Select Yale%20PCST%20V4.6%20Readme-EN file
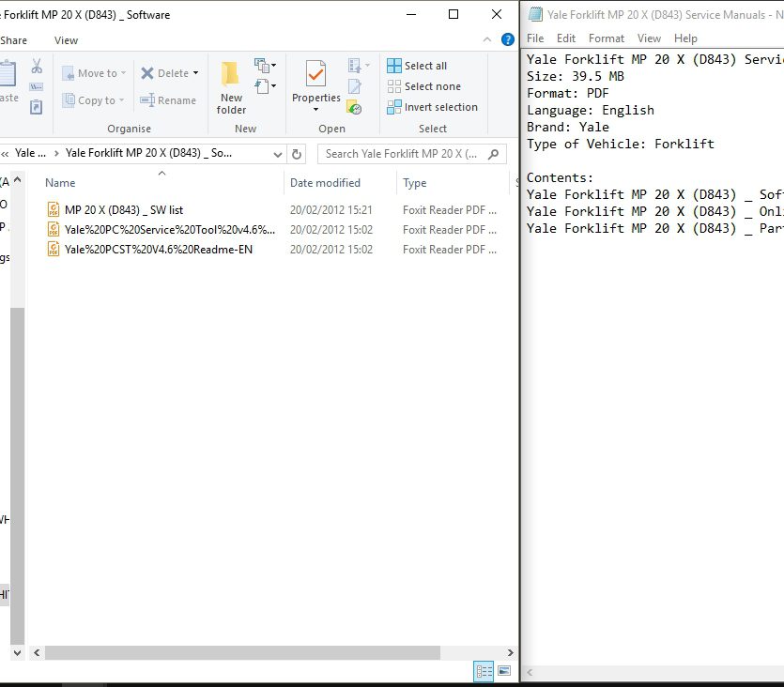The image size is (784, 687). coord(159,250)
